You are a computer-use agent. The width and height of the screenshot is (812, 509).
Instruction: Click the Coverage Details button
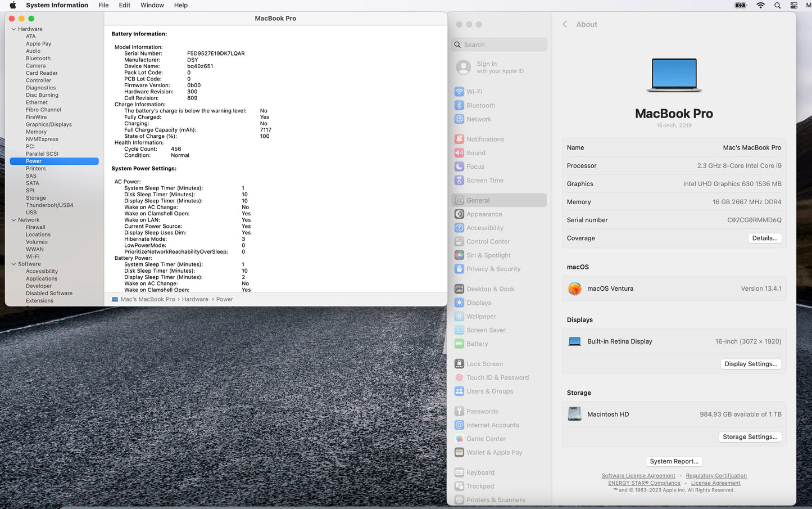coord(764,238)
